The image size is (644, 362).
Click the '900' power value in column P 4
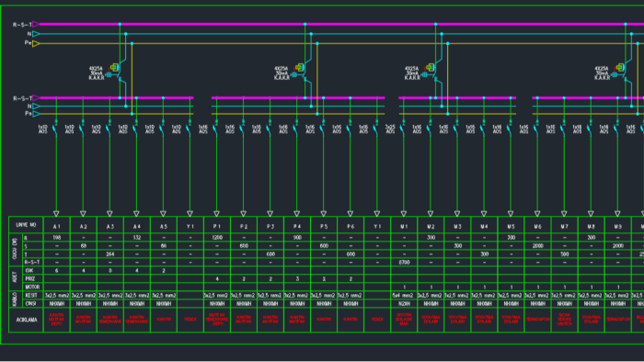[297, 237]
